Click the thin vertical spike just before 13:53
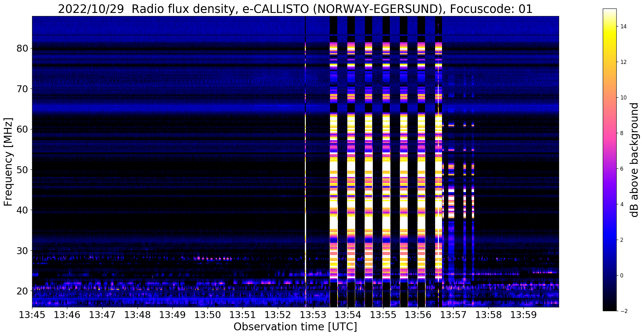 coord(305,162)
